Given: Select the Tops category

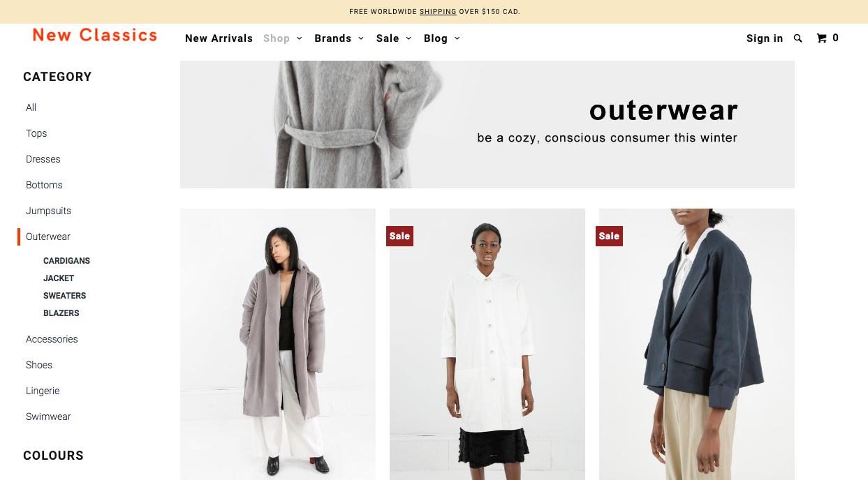Looking at the screenshot, I should click(36, 133).
